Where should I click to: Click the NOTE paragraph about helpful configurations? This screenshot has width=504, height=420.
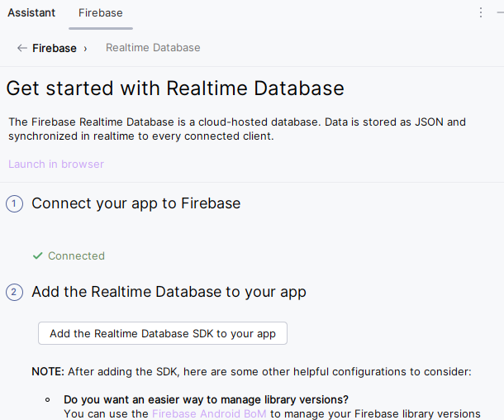pos(251,372)
